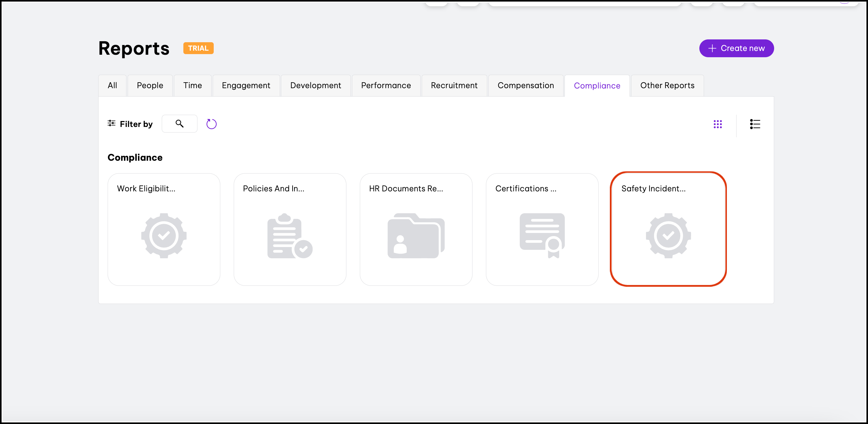The height and width of the screenshot is (424, 868).
Task: Click the magnifier search icon
Action: [x=179, y=124]
